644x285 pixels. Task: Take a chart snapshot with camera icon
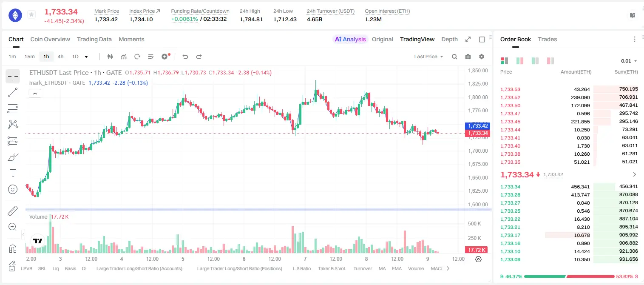pyautogui.click(x=468, y=57)
